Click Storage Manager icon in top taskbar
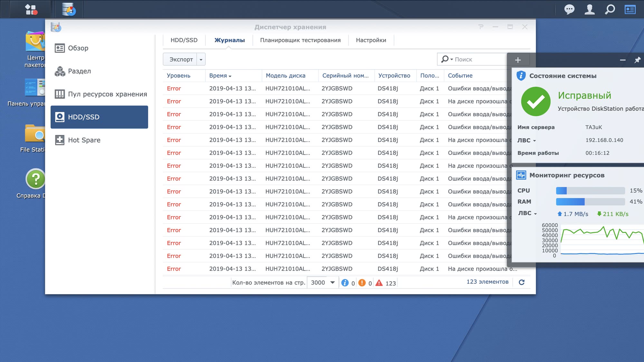The image size is (644, 362). click(x=69, y=9)
